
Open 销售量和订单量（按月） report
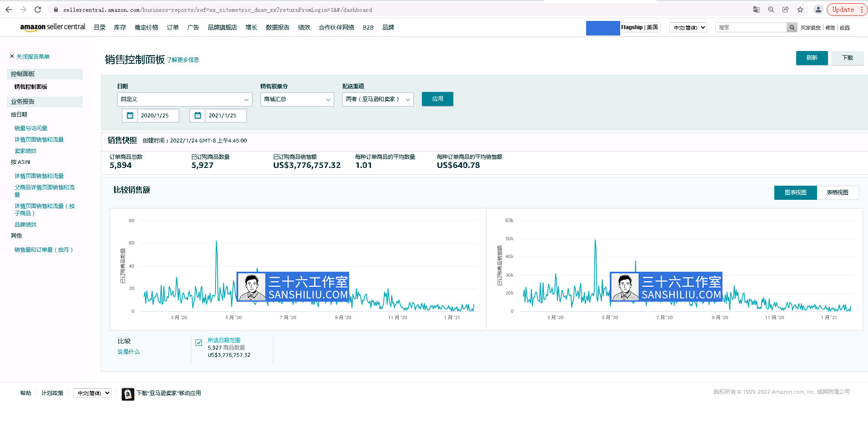[44, 250]
